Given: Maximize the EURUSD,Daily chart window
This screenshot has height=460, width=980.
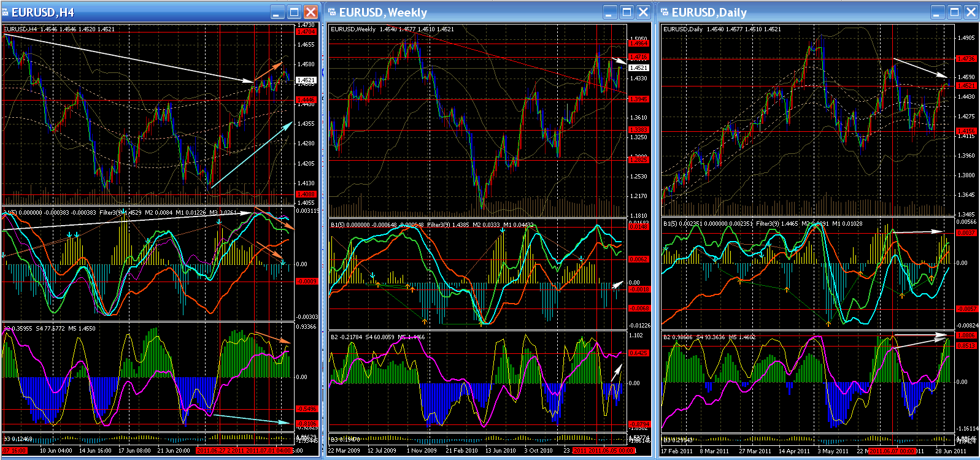Looking at the screenshot, I should [954, 12].
